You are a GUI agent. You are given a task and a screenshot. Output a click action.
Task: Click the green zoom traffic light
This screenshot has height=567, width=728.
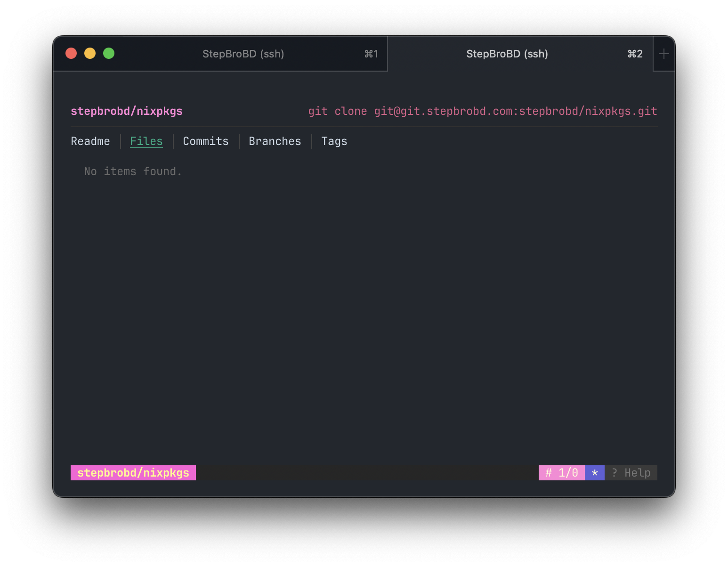109,53
